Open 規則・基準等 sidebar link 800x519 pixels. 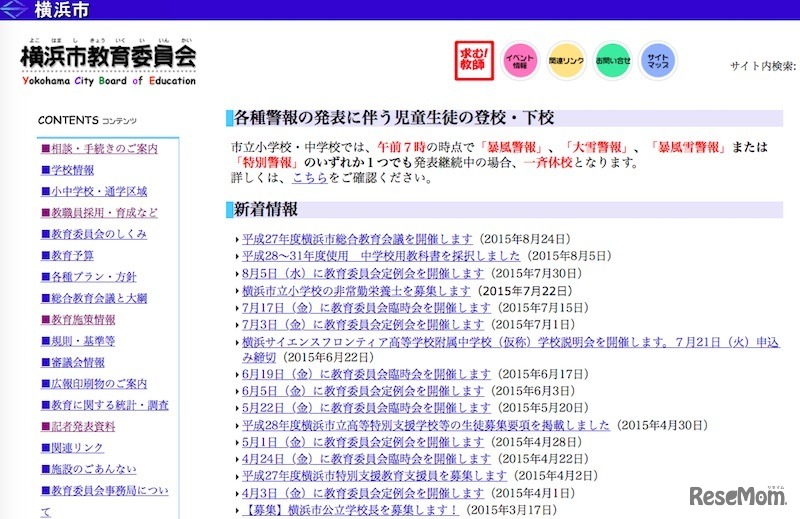79,341
